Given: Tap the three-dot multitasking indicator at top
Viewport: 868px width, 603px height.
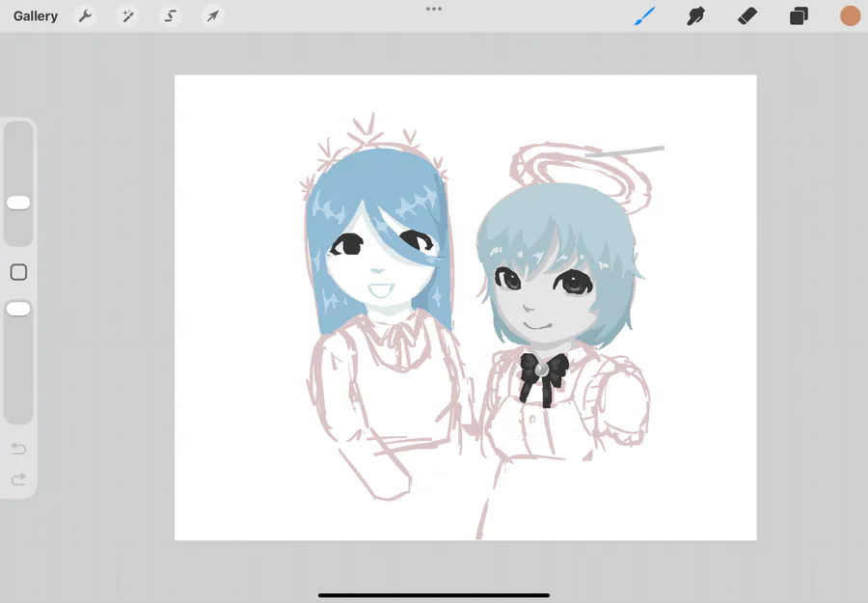Looking at the screenshot, I should click(x=434, y=9).
